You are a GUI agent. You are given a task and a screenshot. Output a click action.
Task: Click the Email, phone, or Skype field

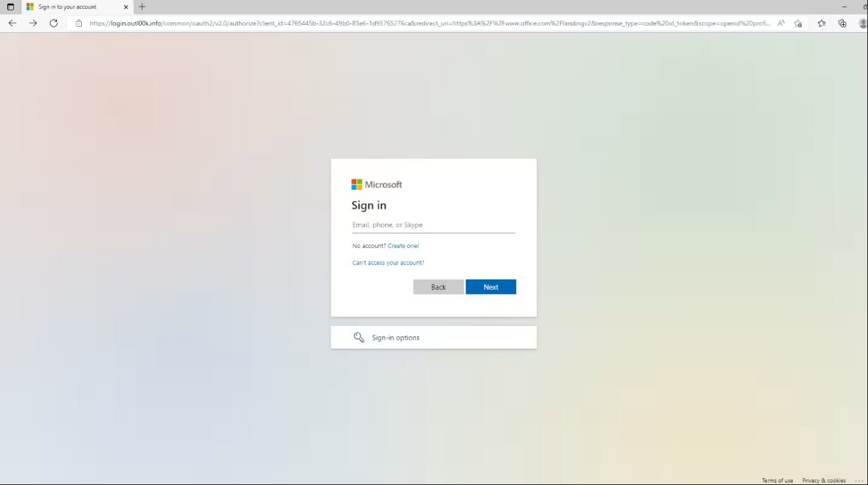433,225
